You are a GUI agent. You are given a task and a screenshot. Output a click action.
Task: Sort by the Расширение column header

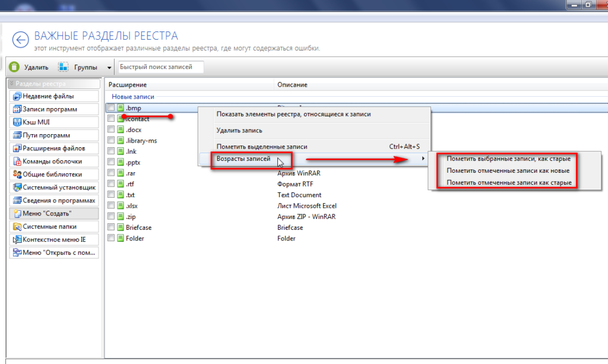(128, 85)
